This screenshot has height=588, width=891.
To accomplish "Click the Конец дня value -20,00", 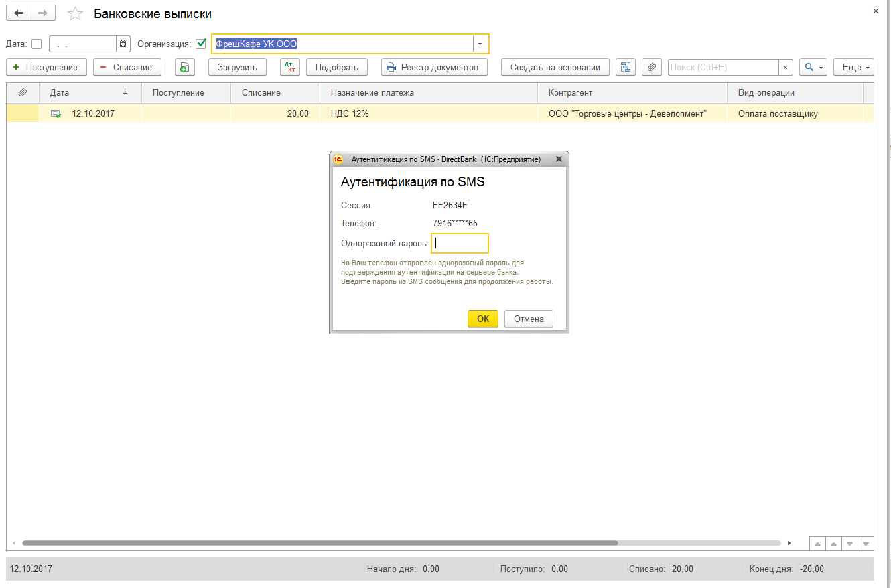I will 812,569.
